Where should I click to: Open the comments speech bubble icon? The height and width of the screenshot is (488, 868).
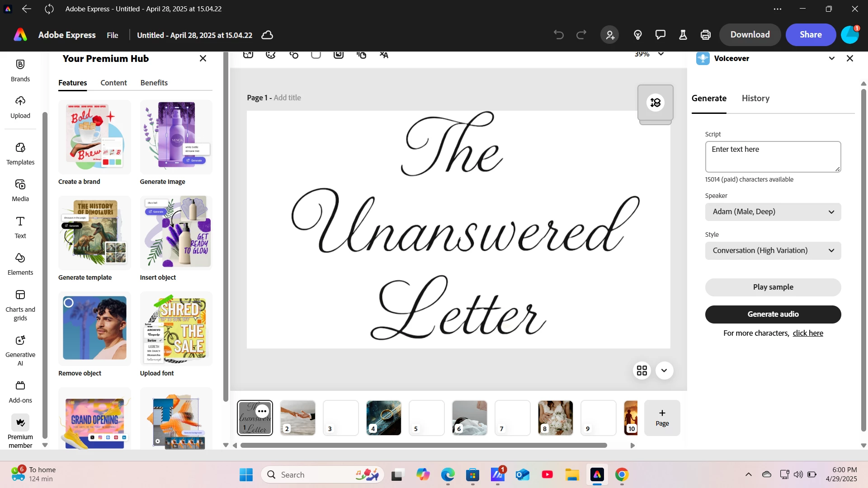tap(660, 35)
